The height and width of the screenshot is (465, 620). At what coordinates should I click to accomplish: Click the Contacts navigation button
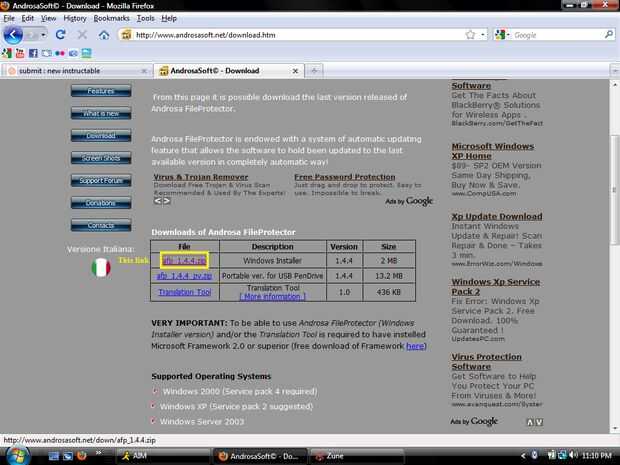(101, 225)
